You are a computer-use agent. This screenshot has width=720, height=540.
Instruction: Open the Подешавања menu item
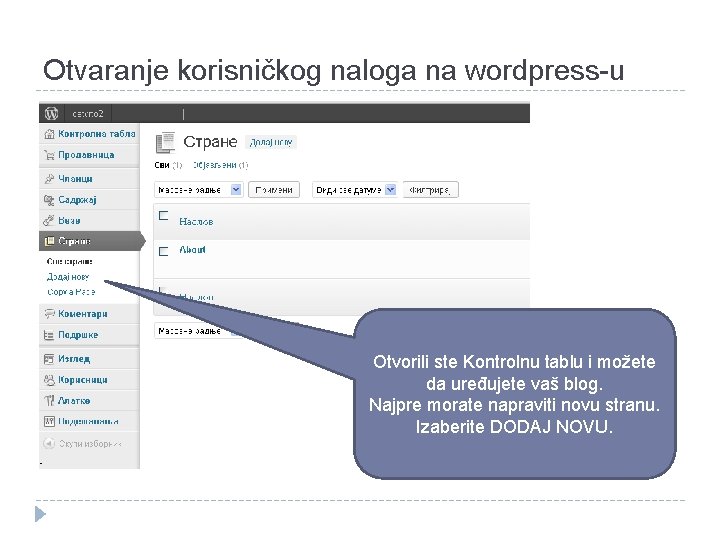pyautogui.click(x=90, y=422)
